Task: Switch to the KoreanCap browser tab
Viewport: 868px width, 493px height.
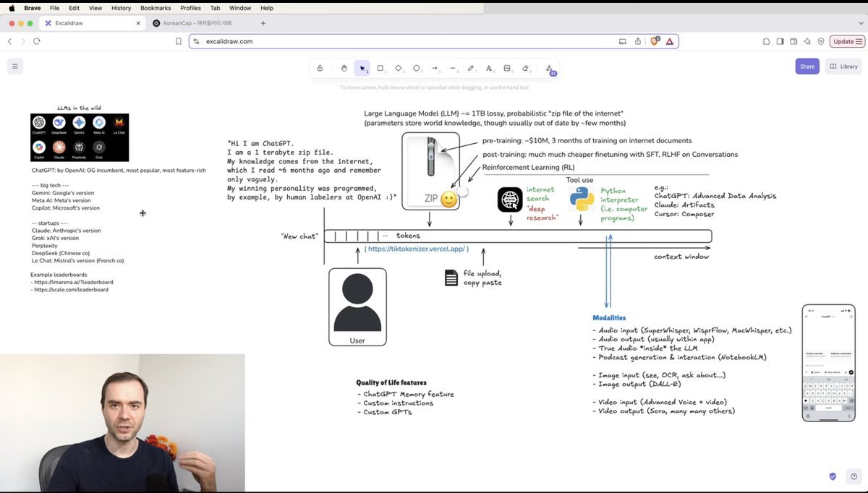Action: 201,23
